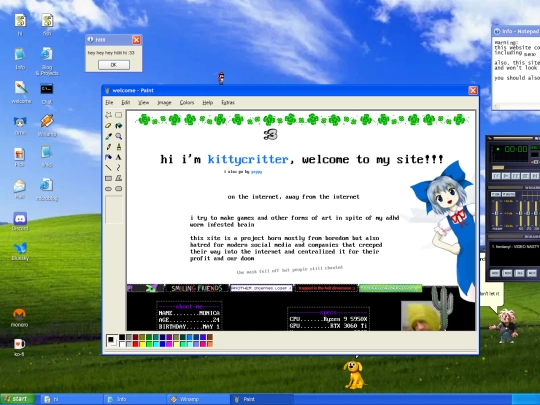
Task: Open the 'fish' script desktop icon
Action: [x=47, y=24]
